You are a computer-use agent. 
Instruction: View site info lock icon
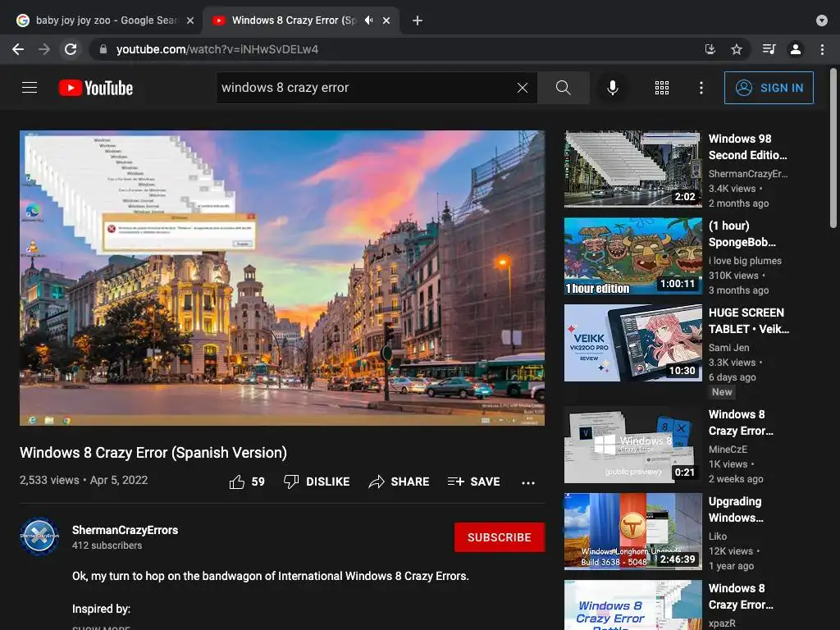[x=103, y=49]
